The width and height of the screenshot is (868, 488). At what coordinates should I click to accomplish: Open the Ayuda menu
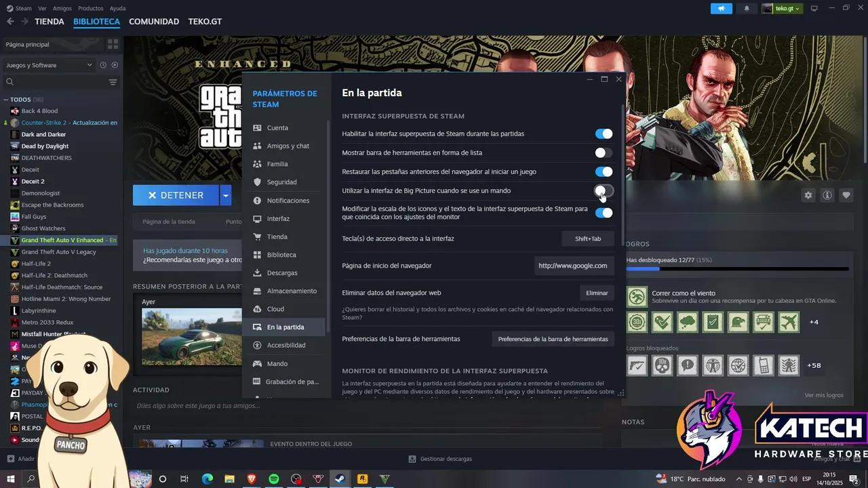click(x=117, y=8)
